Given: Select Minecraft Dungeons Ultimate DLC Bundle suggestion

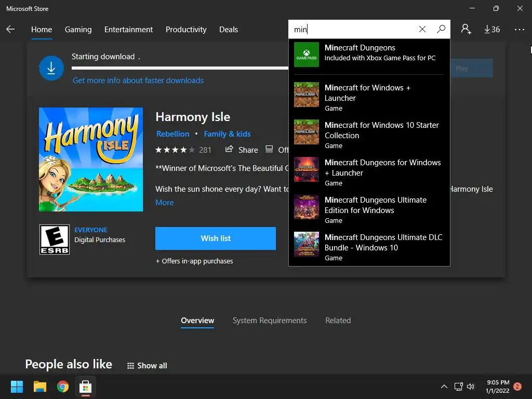Looking at the screenshot, I should (x=369, y=246).
